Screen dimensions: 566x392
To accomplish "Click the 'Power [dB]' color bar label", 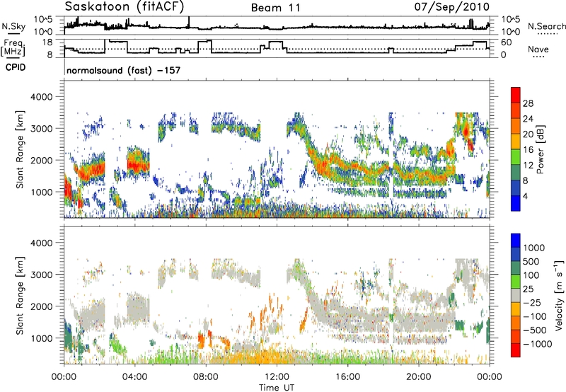I will [x=540, y=149].
